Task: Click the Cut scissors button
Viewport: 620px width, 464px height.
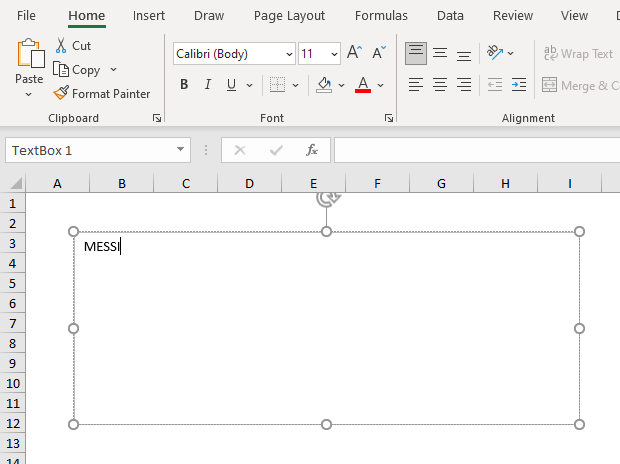Action: coord(73,46)
